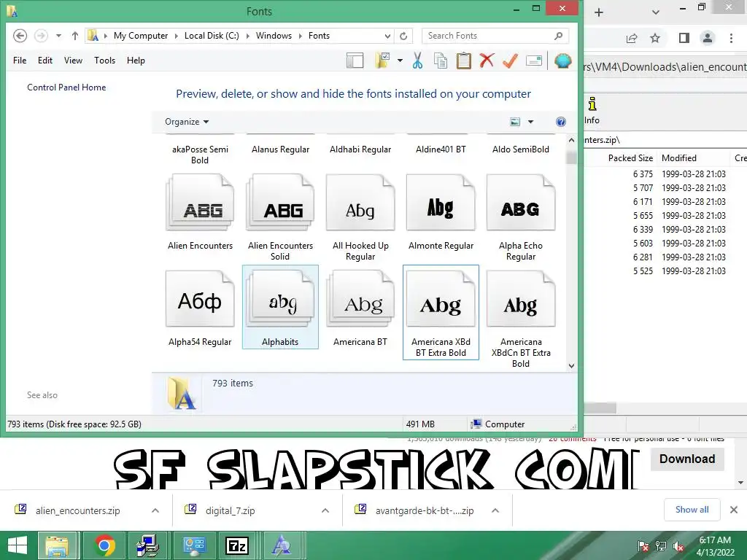
Task: Toggle the preview pane layout icon
Action: click(355, 61)
